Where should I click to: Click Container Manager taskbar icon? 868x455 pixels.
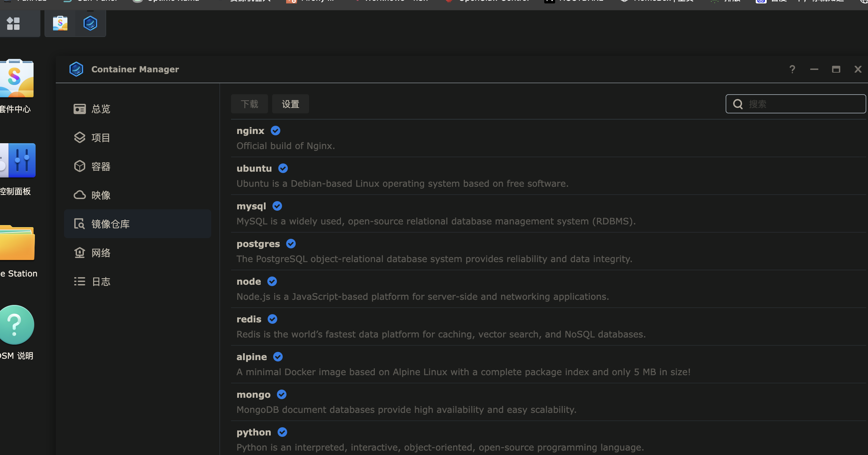click(x=90, y=23)
